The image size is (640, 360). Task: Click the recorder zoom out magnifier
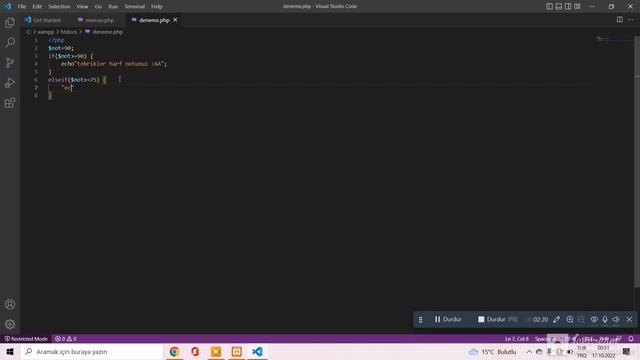pyautogui.click(x=581, y=319)
